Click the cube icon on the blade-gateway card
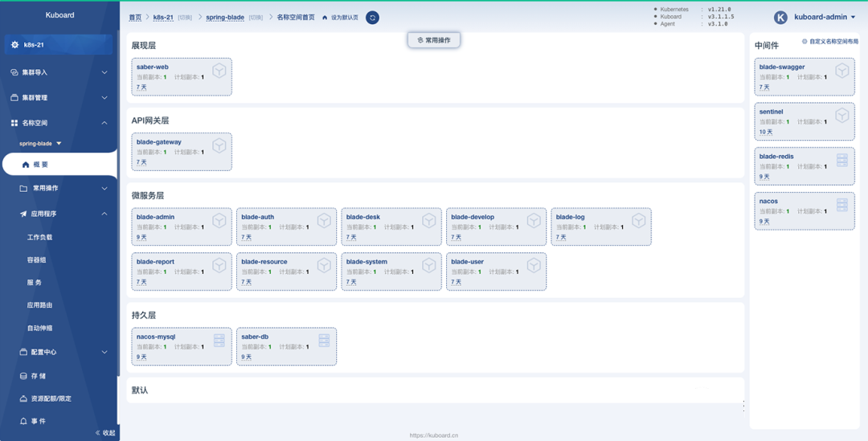The image size is (868, 441). [219, 145]
